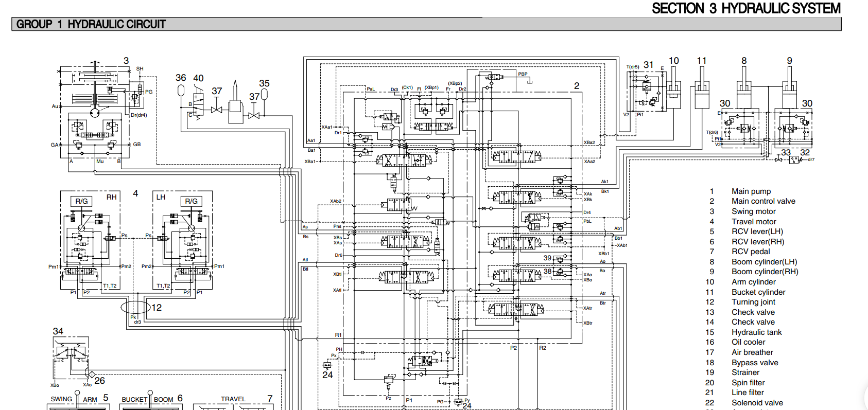Click the boom cylinder symbol under number 9

click(790, 88)
